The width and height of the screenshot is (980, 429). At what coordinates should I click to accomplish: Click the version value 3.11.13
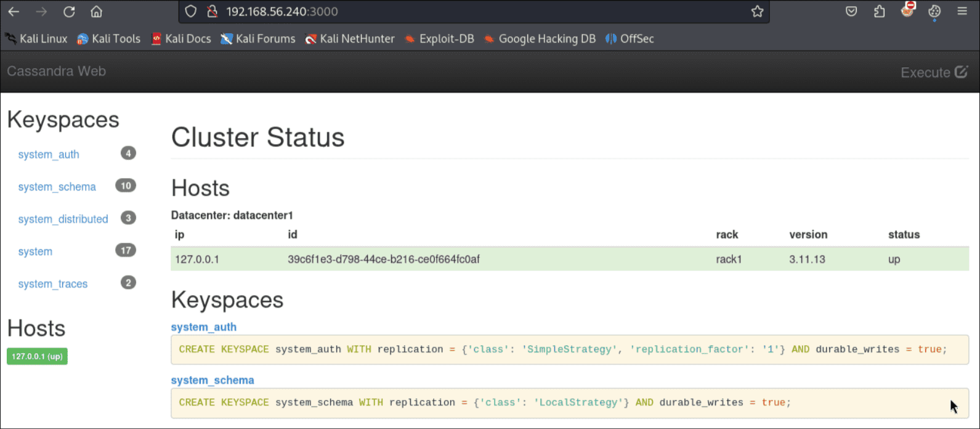click(x=807, y=259)
